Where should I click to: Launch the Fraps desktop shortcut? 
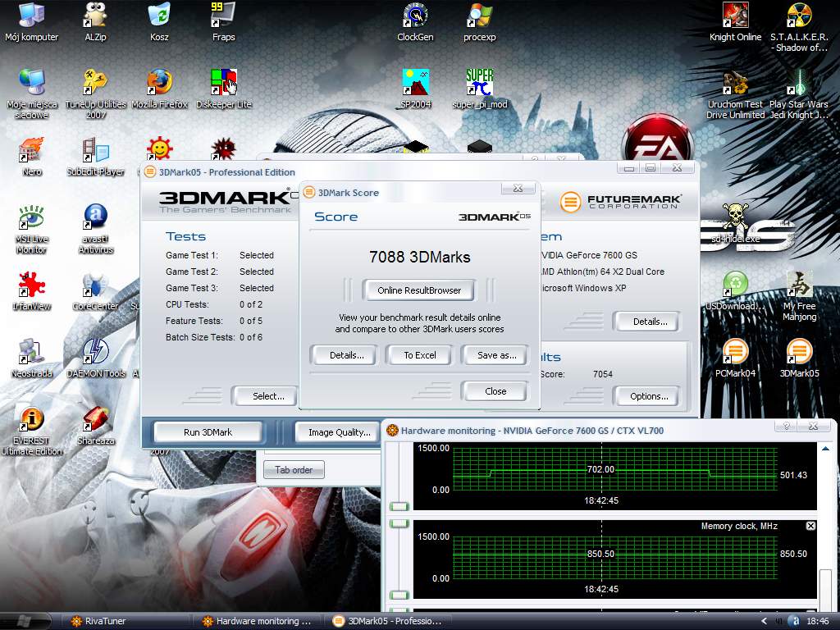(223, 22)
